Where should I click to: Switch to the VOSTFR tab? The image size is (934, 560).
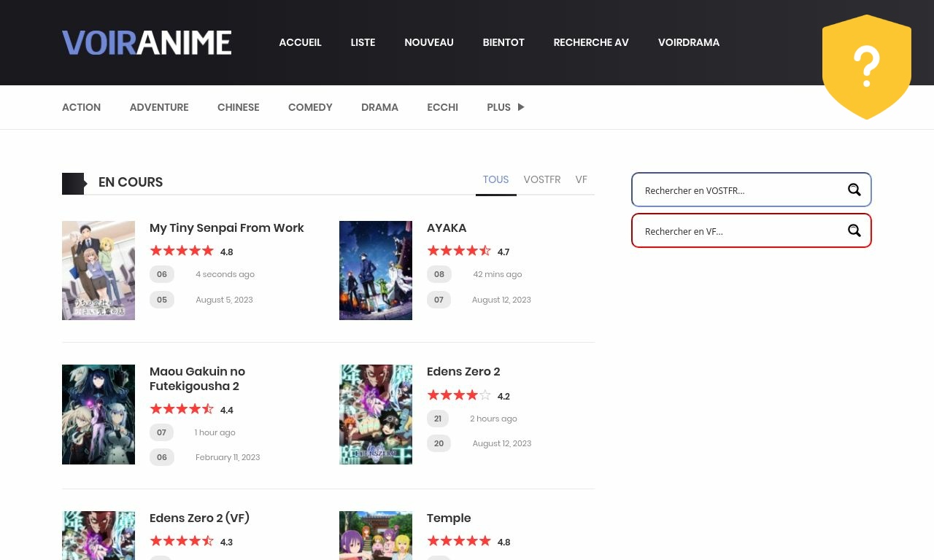point(541,179)
